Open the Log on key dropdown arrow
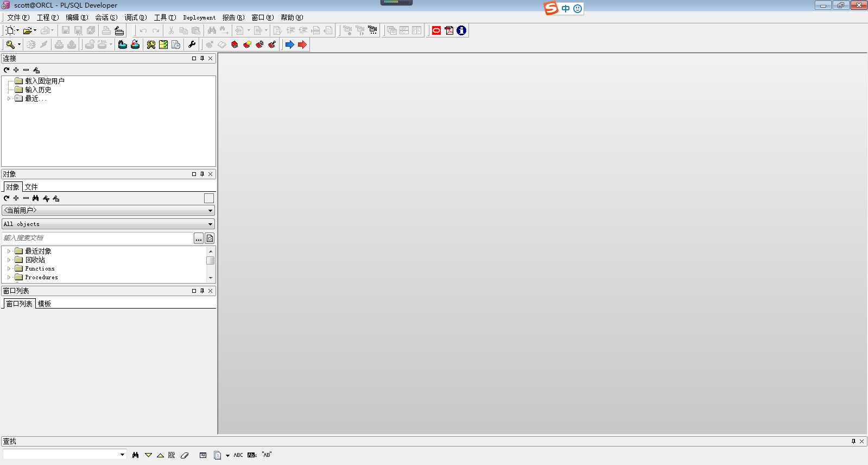 pos(19,45)
